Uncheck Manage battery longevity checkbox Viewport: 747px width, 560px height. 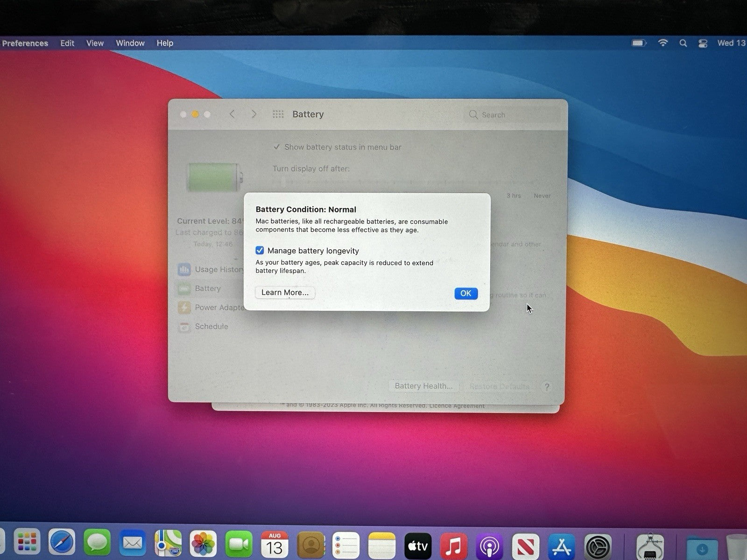click(x=260, y=251)
